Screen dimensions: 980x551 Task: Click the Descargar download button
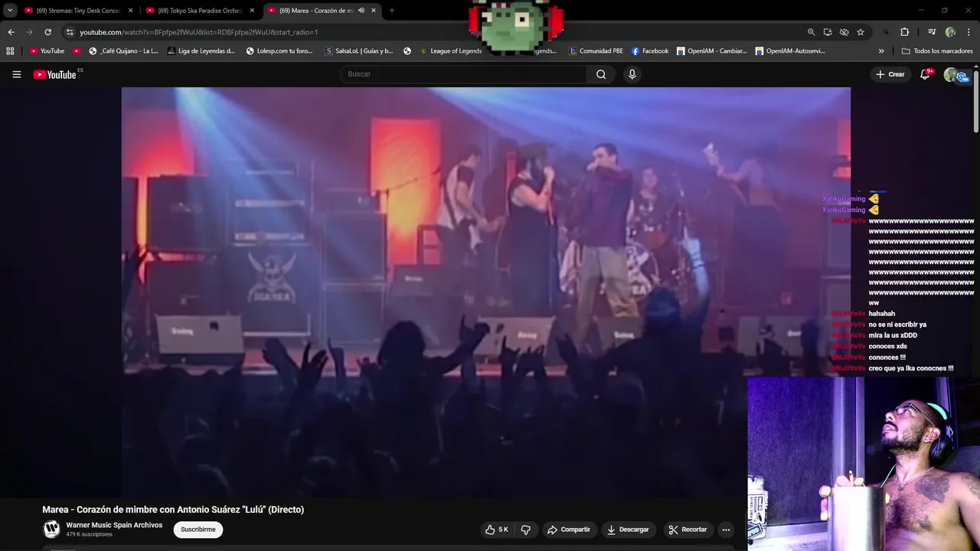click(x=628, y=530)
